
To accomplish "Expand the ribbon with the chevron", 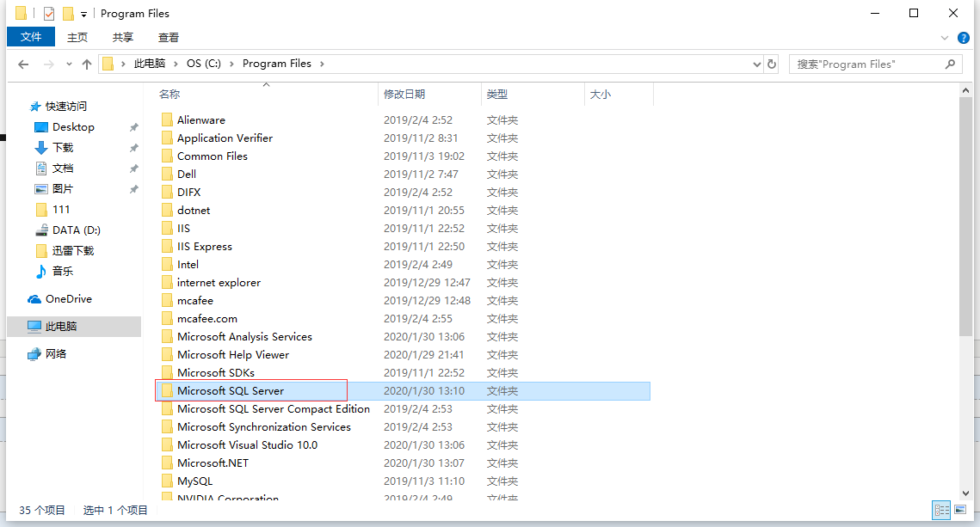I will point(945,38).
